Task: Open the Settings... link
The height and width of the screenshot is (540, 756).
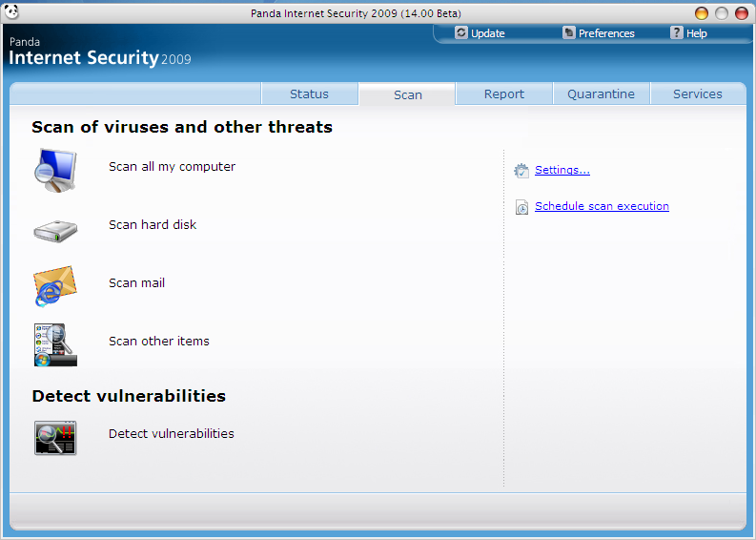Action: click(x=562, y=171)
